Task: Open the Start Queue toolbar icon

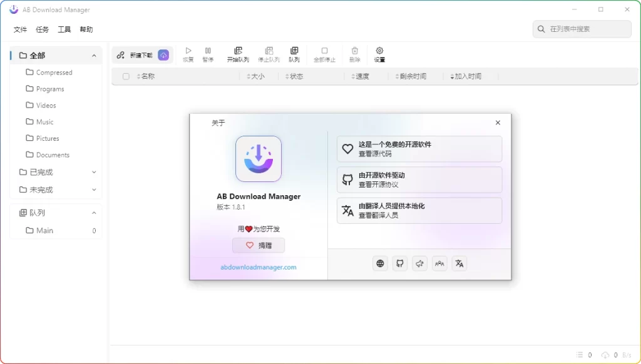Action: tap(238, 53)
